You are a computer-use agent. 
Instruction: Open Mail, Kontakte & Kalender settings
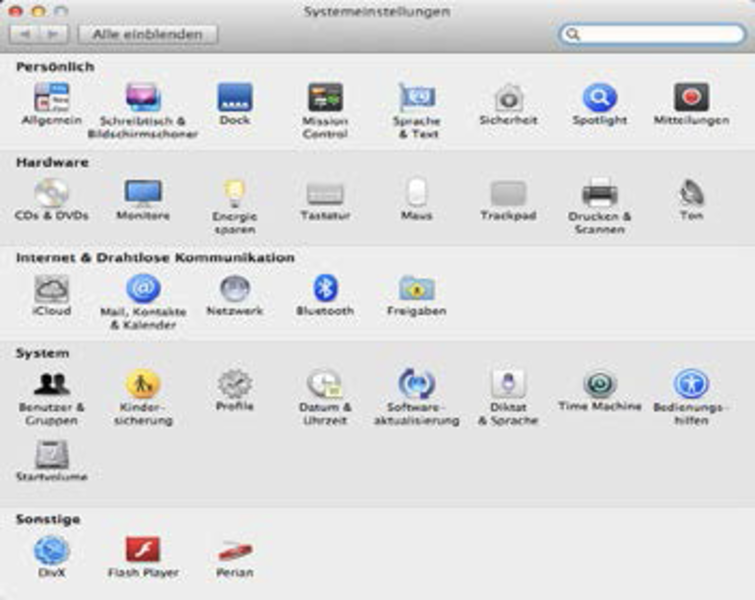143,301
